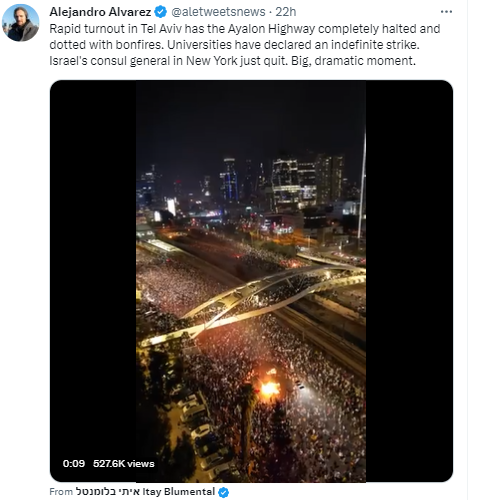This screenshot has width=477, height=500.
Task: Click the 0:09 video duration label
Action: (74, 464)
